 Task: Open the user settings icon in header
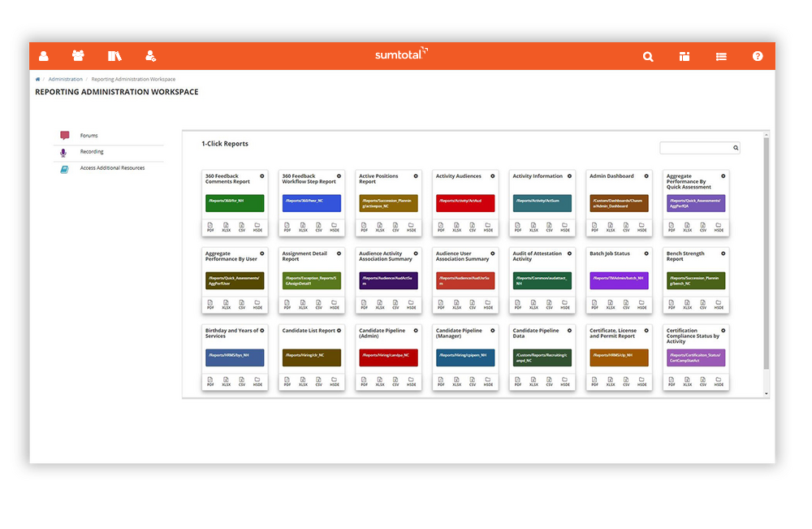150,56
